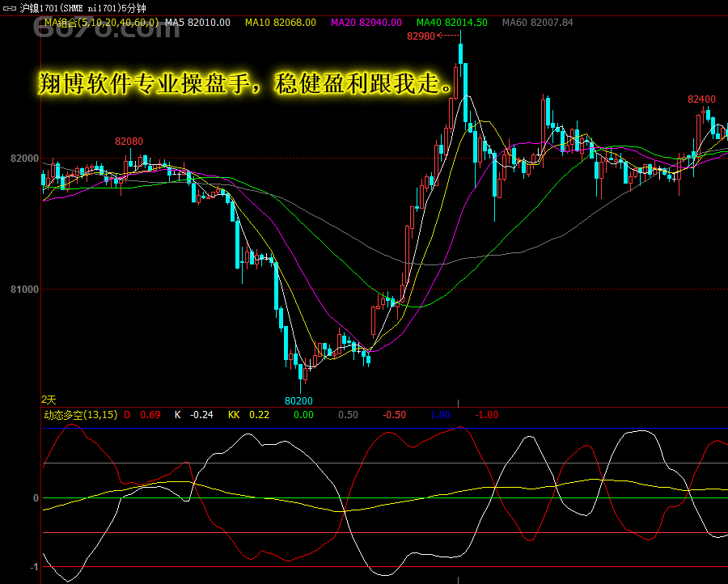
Task: Click the 81000 price axis label
Action: coord(23,290)
